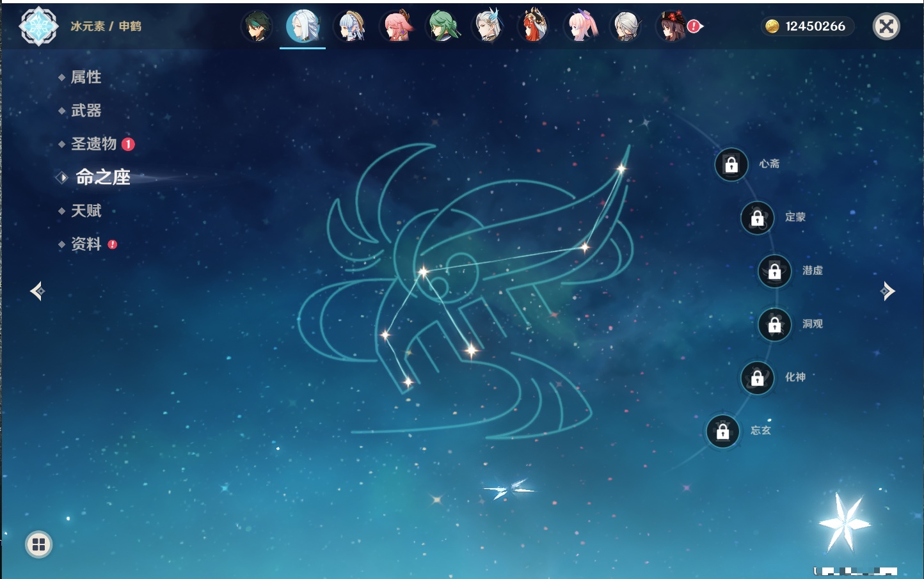Click the locked 潜虚 constellation node

pyautogui.click(x=774, y=271)
